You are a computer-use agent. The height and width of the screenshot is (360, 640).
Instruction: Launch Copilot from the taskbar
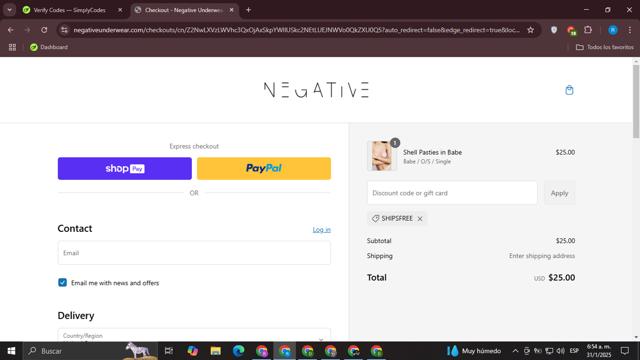click(x=192, y=351)
